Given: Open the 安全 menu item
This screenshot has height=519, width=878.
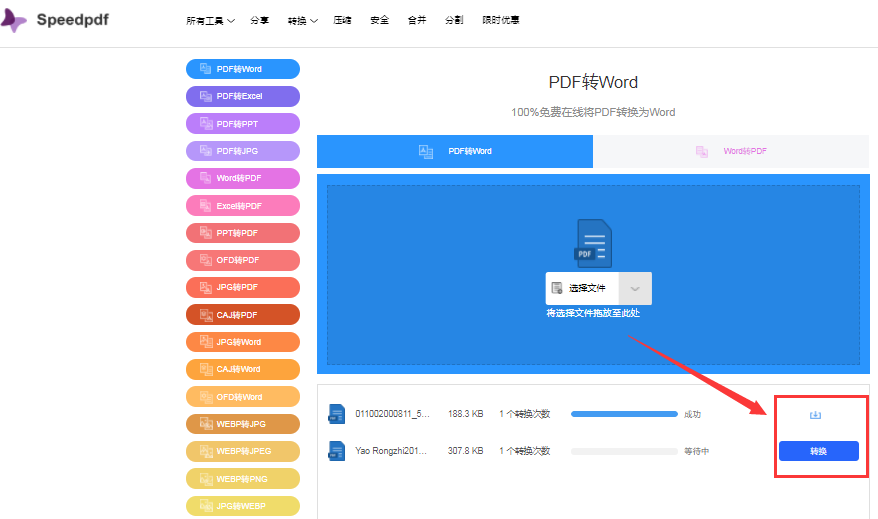Looking at the screenshot, I should tap(380, 20).
